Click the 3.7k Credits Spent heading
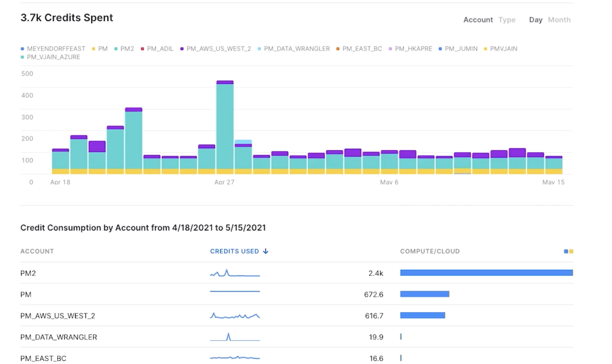Viewport: 612px width, 364px height. [67, 18]
